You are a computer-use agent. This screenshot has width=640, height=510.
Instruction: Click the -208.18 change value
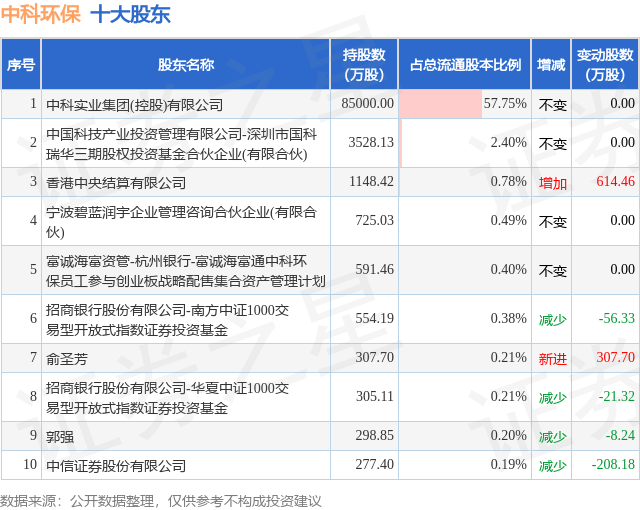613,464
